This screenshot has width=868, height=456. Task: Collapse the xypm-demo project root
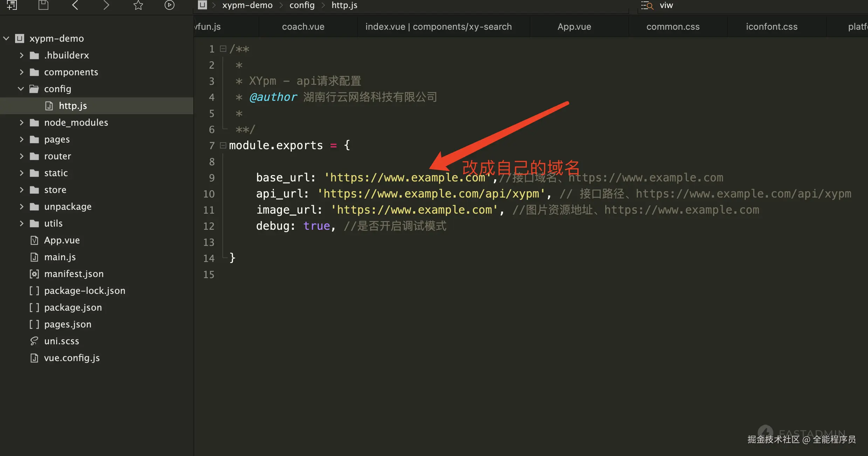tap(6, 38)
